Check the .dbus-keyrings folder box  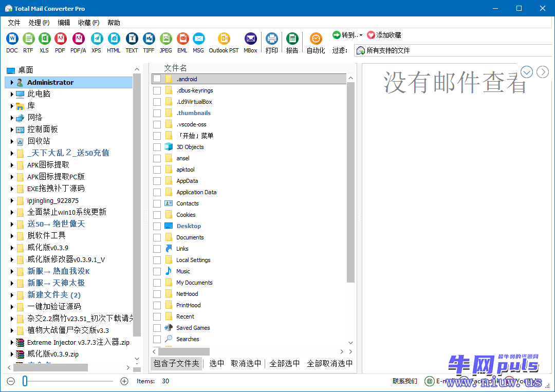[x=157, y=90]
